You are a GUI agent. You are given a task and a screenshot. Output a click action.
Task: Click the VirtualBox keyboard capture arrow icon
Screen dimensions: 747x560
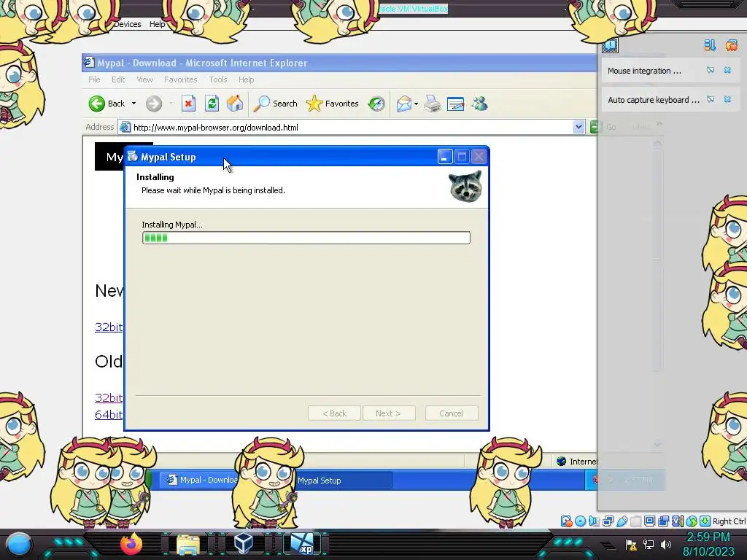705,521
